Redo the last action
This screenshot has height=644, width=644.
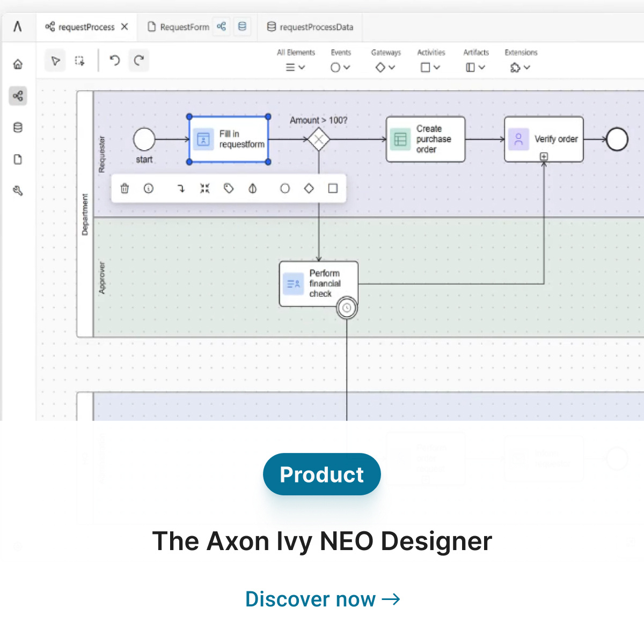(139, 60)
